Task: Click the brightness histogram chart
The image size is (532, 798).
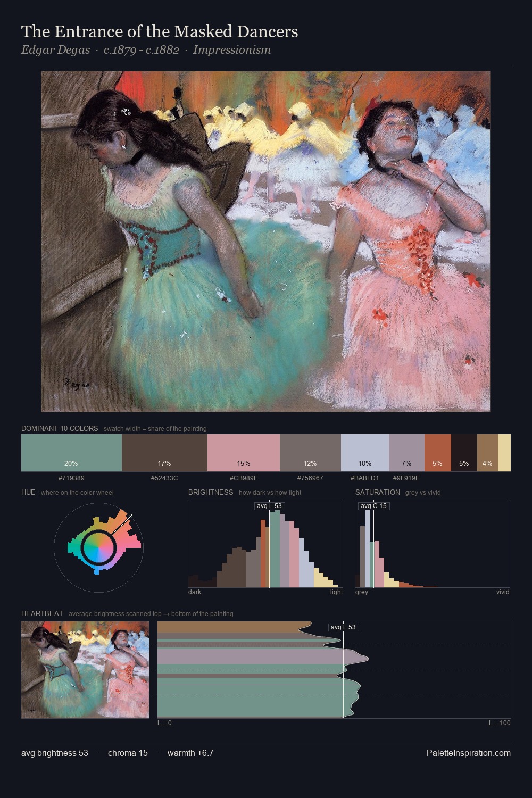Action: click(265, 544)
